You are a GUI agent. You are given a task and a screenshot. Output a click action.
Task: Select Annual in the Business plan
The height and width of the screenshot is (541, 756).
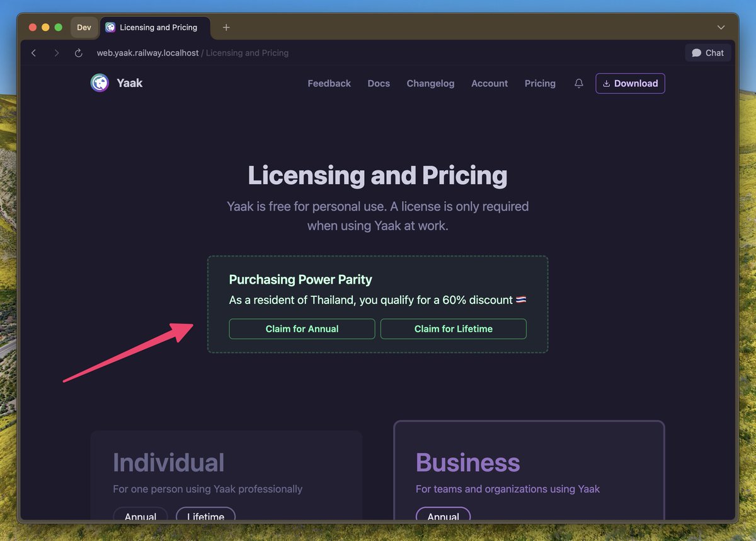443,515
